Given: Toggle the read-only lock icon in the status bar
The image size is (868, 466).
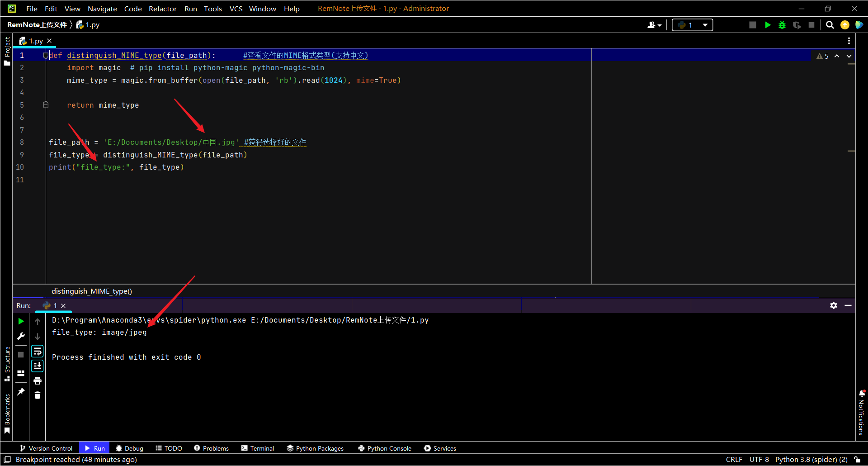Looking at the screenshot, I should (857, 460).
